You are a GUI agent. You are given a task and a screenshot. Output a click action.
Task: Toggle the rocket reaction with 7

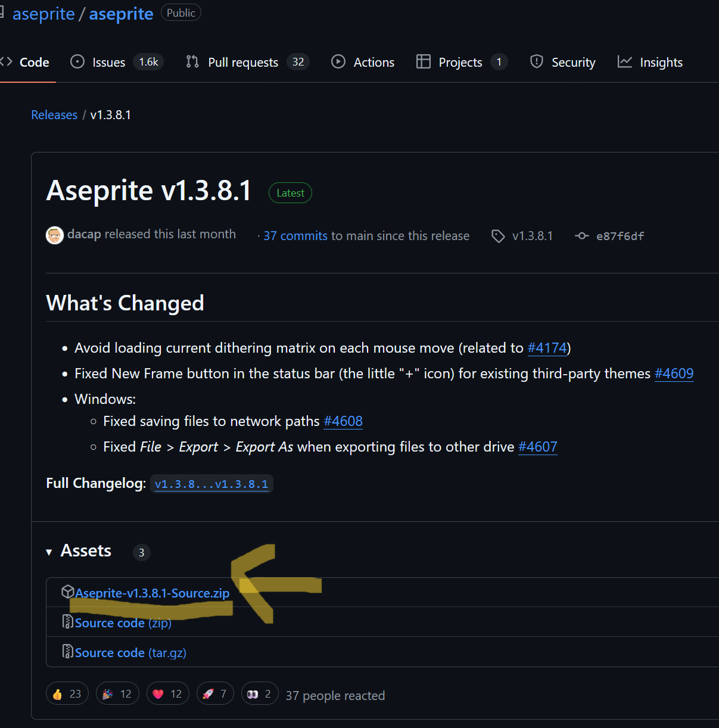(215, 693)
